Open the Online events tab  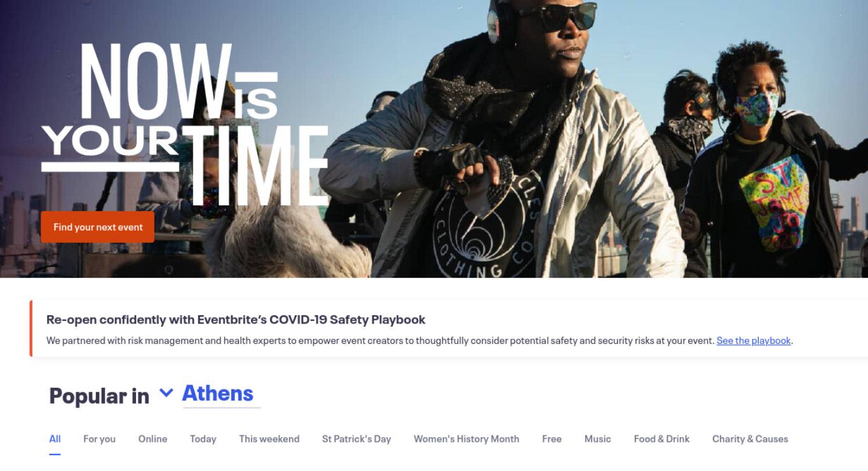tap(153, 439)
